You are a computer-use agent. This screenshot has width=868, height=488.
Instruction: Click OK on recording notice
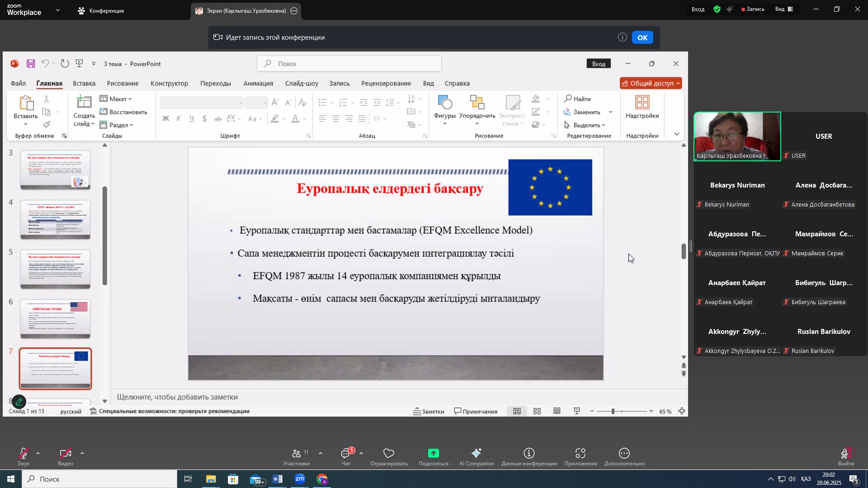pyautogui.click(x=642, y=38)
